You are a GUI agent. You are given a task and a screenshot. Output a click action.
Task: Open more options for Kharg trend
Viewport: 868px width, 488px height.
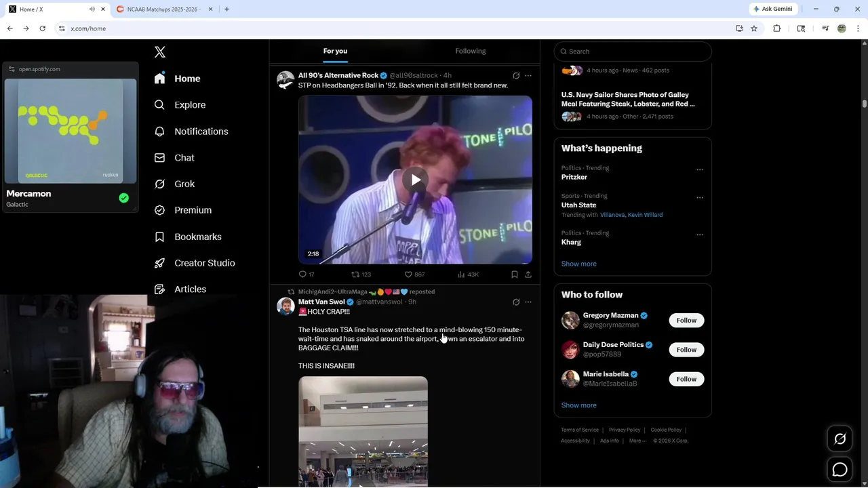[x=700, y=235]
